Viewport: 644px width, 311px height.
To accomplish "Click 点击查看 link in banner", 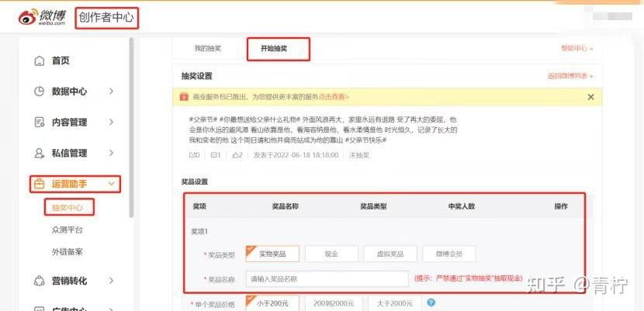I will pos(334,97).
